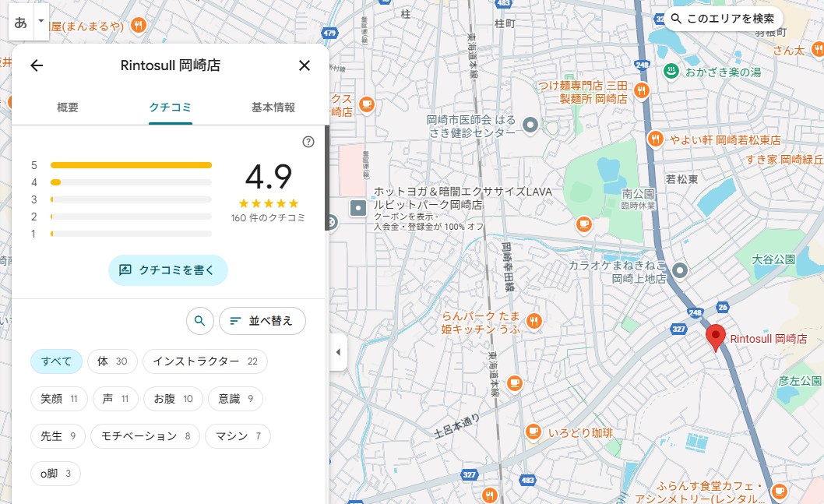Screen dimensions: 824x504
Task: Click the search reviews magnifier icon
Action: click(x=199, y=320)
